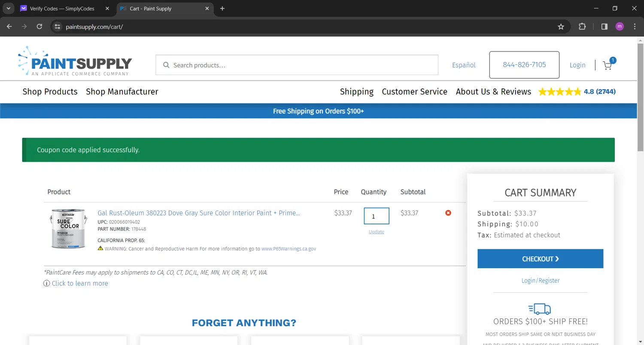Bookmark this page with the star icon
The image size is (644, 345).
coord(561,27)
